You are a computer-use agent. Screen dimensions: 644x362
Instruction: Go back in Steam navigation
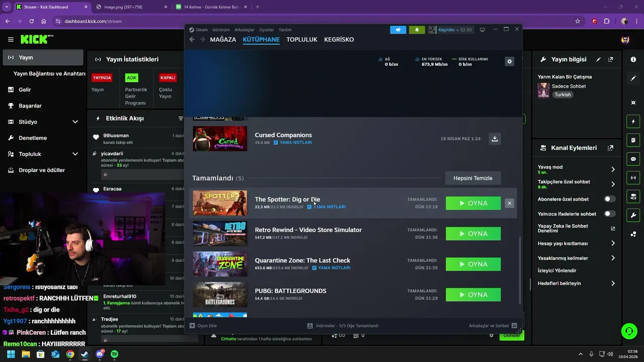[192, 40]
